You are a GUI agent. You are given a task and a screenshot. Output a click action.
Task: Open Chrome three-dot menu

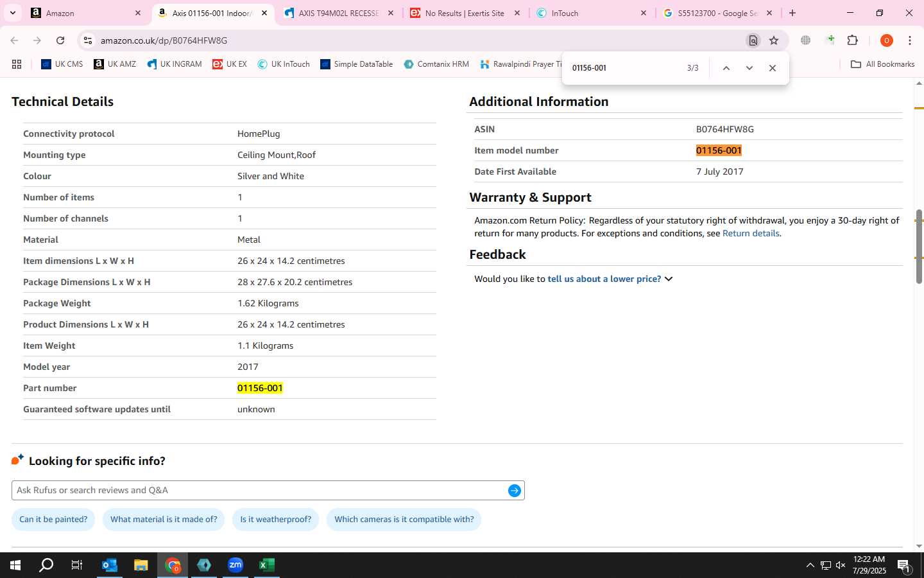(x=910, y=40)
